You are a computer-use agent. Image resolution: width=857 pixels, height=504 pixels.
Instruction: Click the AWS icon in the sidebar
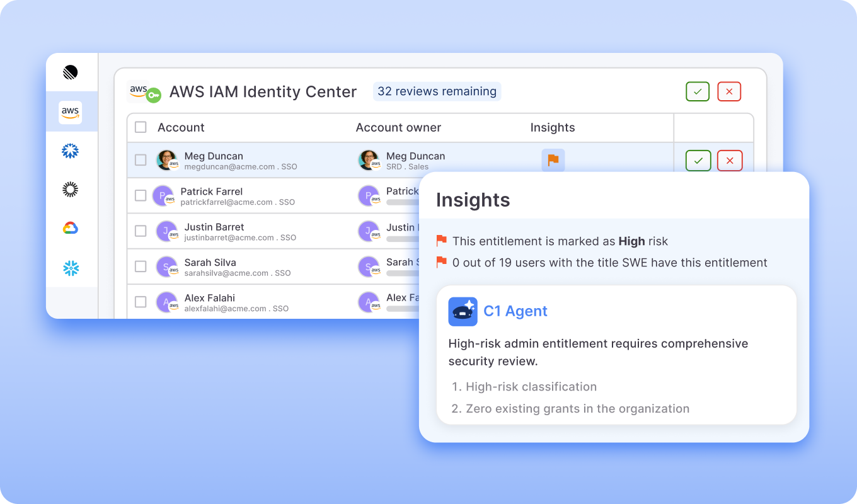[71, 112]
